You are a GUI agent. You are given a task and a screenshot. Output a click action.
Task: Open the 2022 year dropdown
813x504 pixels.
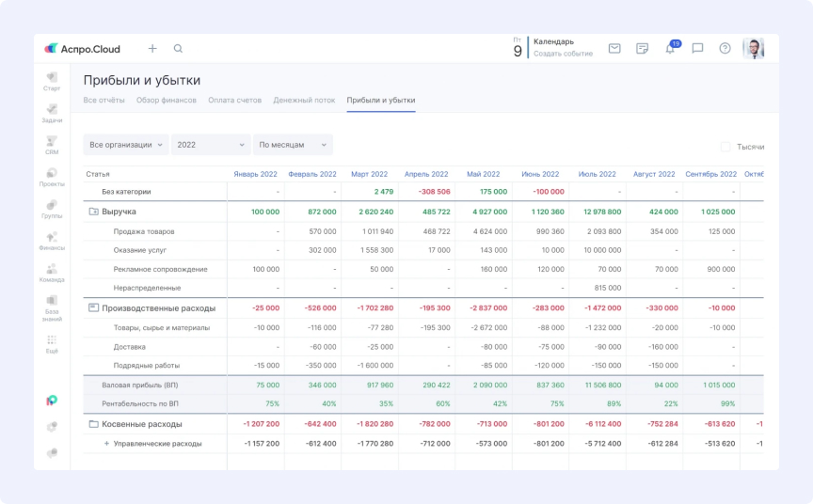pos(211,145)
